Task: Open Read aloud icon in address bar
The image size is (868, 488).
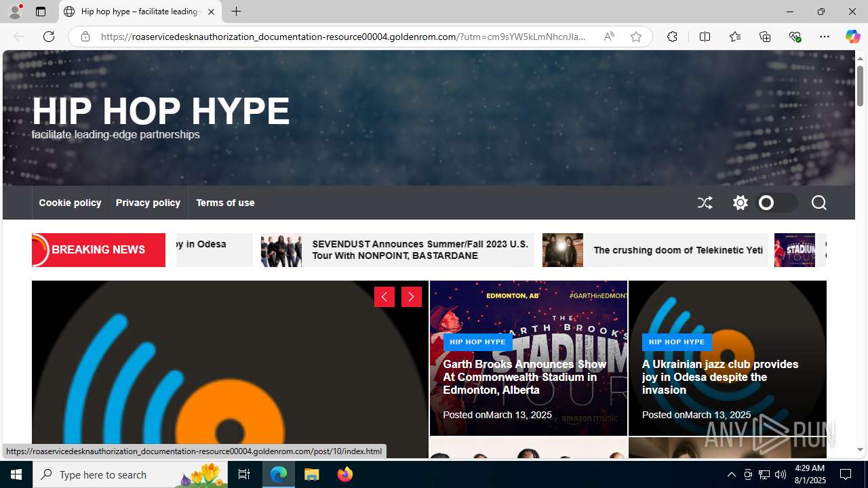Action: point(609,37)
